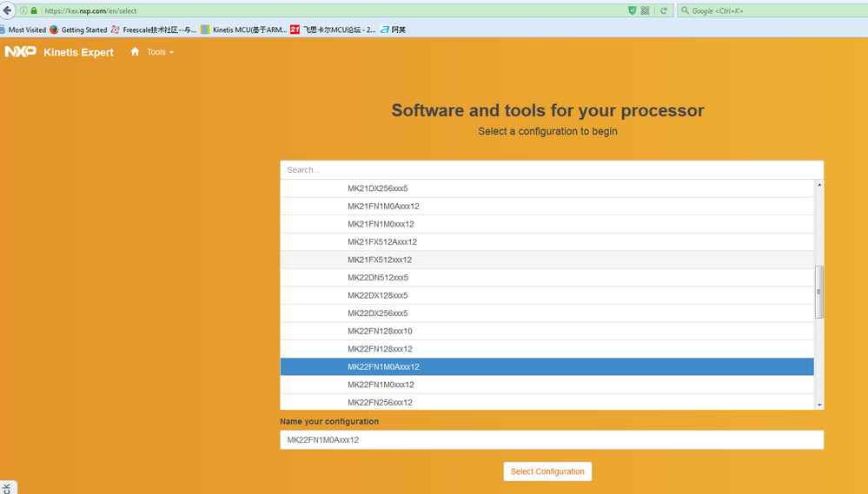
Task: Open the red 21 MCU forum bookmark
Action: [x=333, y=30]
